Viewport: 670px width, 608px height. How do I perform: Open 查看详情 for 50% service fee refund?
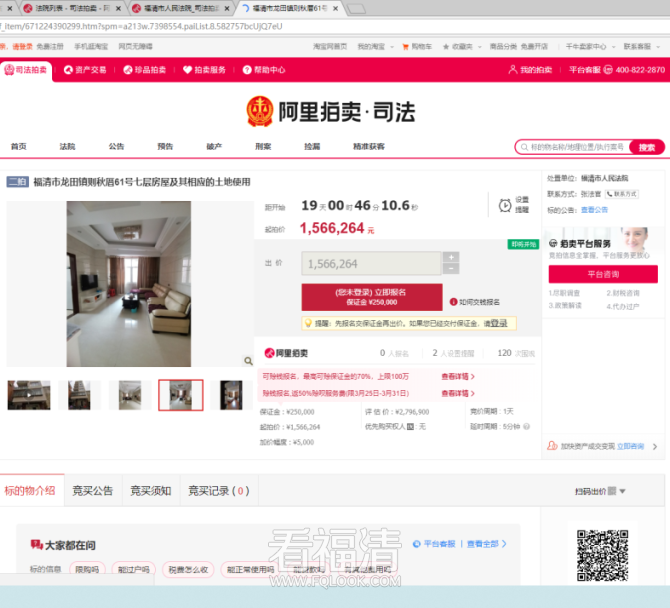(458, 393)
